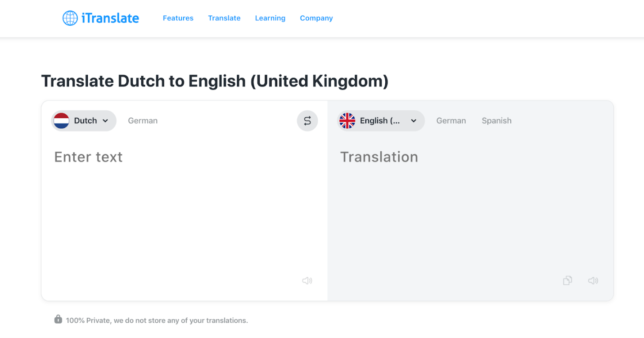This screenshot has width=644, height=338.
Task: Open the source language dropdown showing Dutch
Action: [83, 121]
